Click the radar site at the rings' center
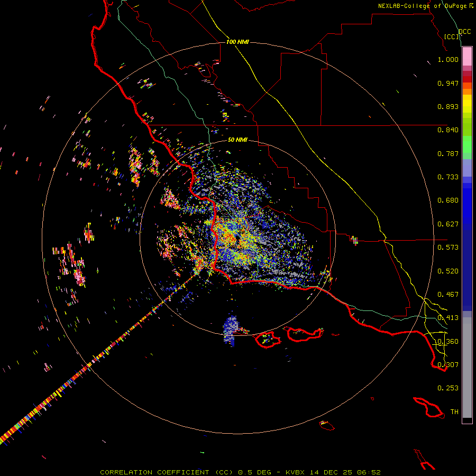Screen dimensions: 476x476 click(x=237, y=239)
